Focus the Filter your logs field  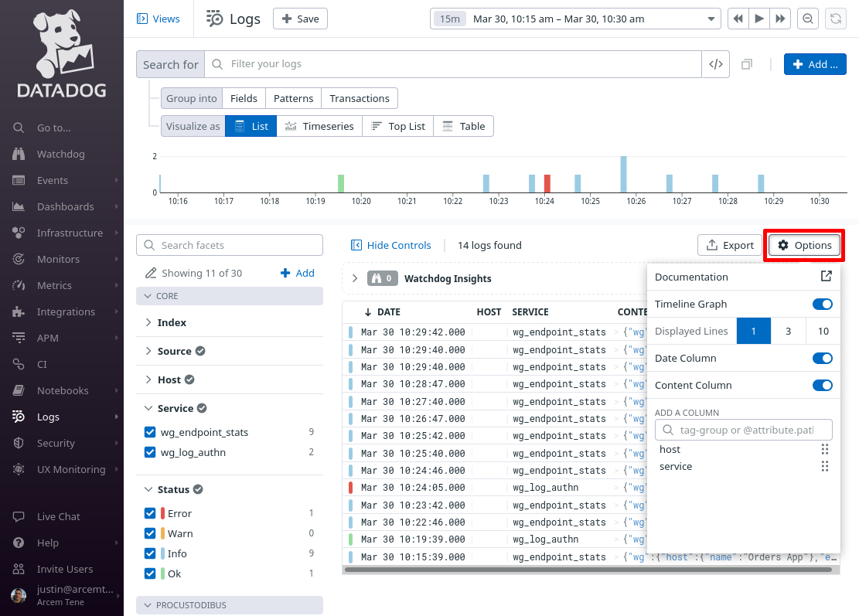coord(453,64)
